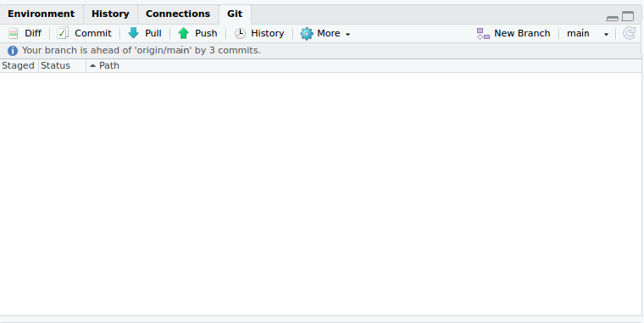Open the Diff view
This screenshot has height=323, width=644.
[x=25, y=33]
